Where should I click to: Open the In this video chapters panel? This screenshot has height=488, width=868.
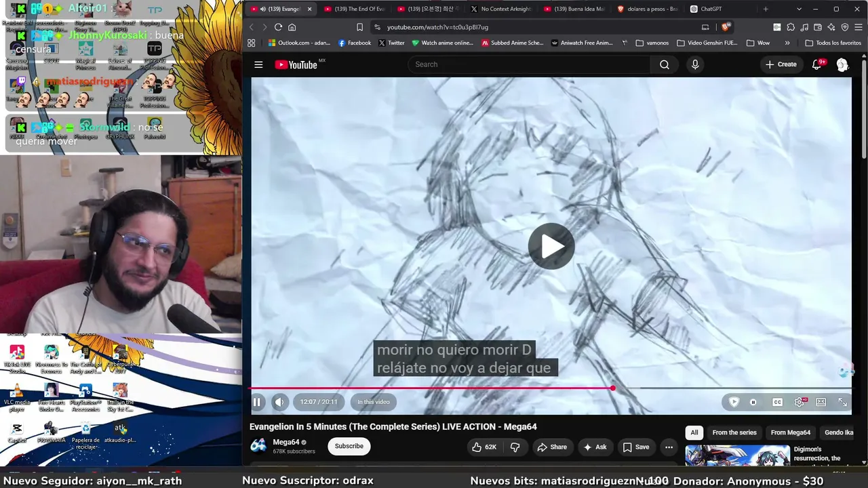click(x=374, y=402)
